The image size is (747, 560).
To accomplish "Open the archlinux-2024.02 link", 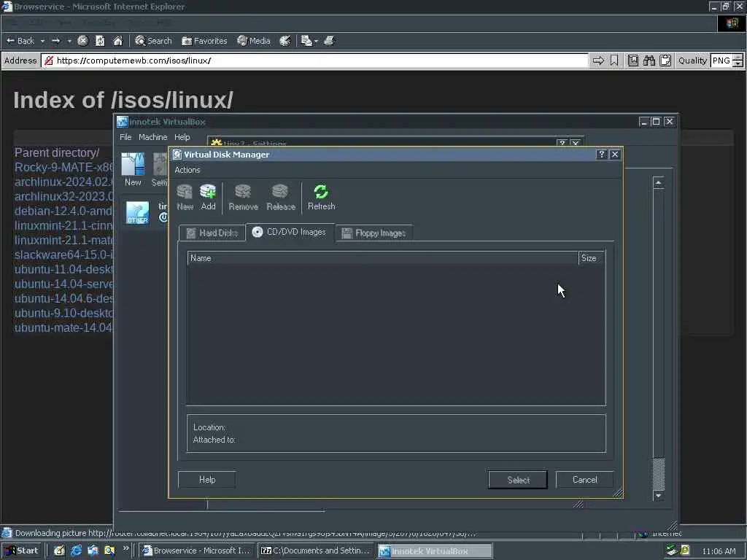I will pos(64,182).
